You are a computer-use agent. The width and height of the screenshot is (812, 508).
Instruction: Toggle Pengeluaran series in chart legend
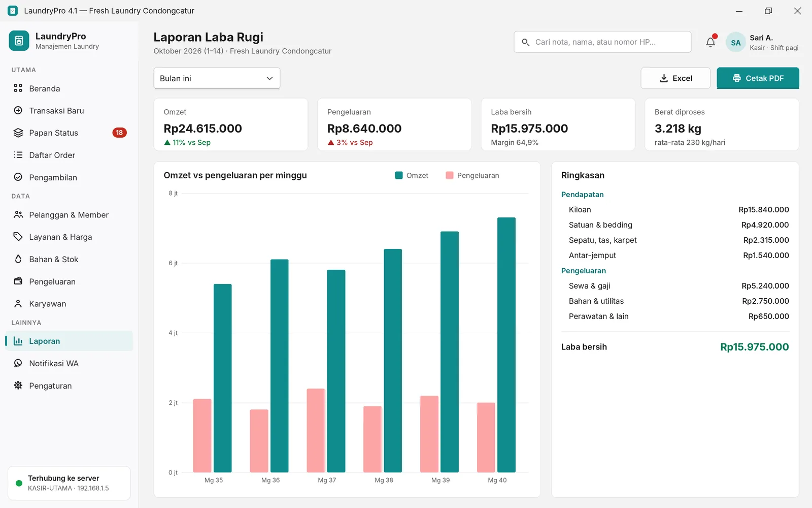[472, 175]
